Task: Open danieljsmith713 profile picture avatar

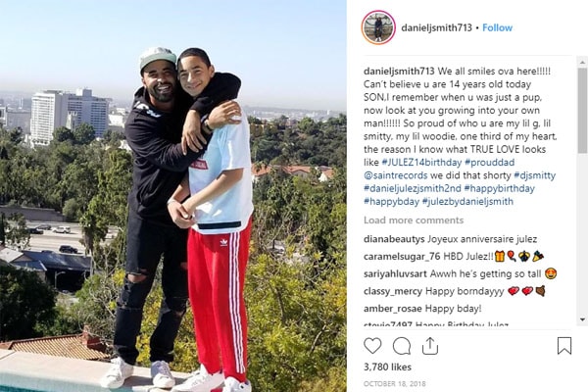Action: click(x=378, y=27)
